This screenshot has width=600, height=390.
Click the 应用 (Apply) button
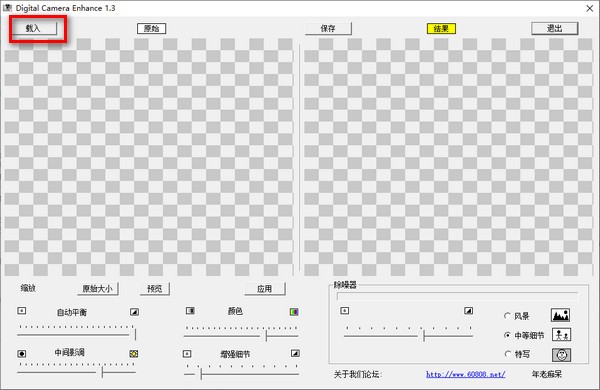(x=265, y=289)
